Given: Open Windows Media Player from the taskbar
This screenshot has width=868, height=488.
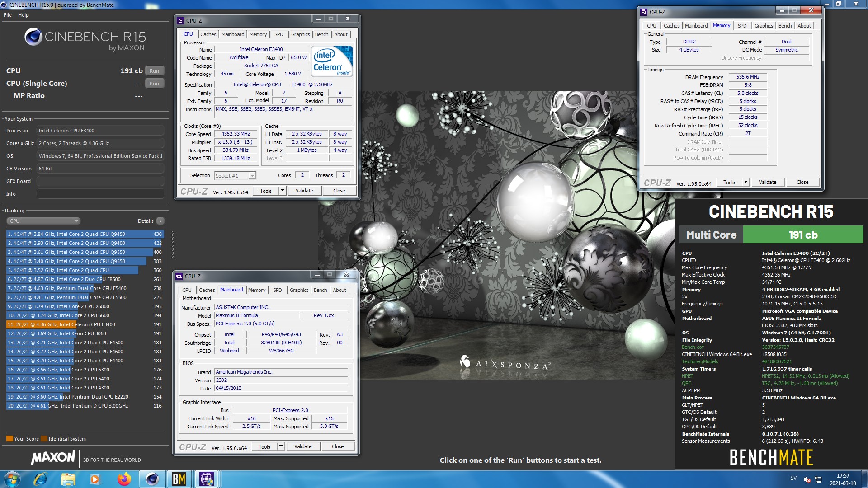Looking at the screenshot, I should point(95,479).
